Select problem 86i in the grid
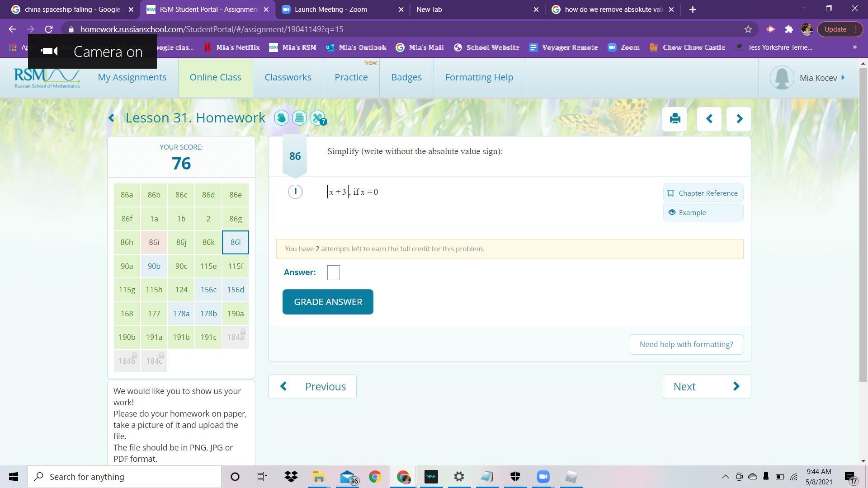The image size is (868, 488). tap(154, 242)
